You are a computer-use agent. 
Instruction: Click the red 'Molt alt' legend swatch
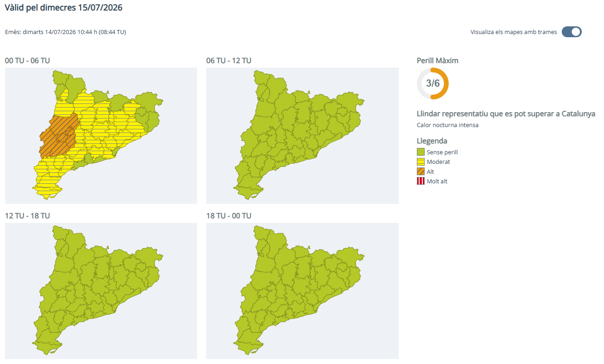tap(421, 181)
